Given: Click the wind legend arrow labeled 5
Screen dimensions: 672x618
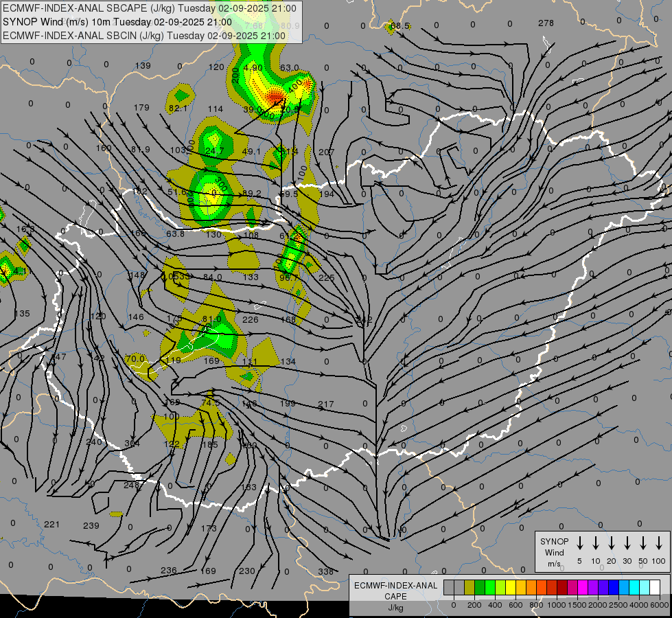Looking at the screenshot, I should coord(579,543).
